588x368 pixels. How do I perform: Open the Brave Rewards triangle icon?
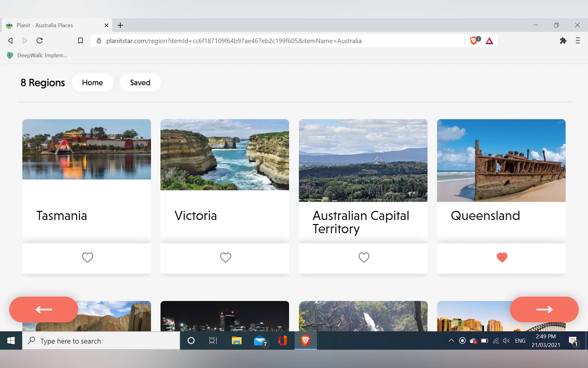(489, 41)
